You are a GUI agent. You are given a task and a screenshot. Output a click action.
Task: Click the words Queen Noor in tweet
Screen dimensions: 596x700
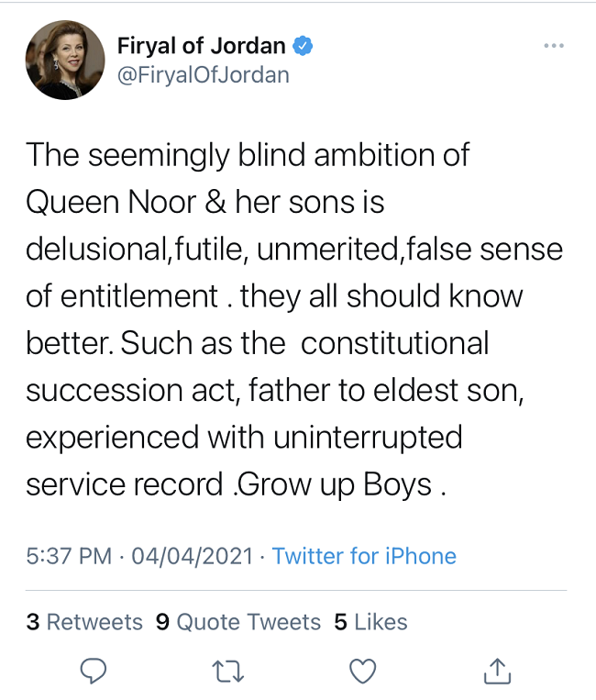pyautogui.click(x=111, y=202)
